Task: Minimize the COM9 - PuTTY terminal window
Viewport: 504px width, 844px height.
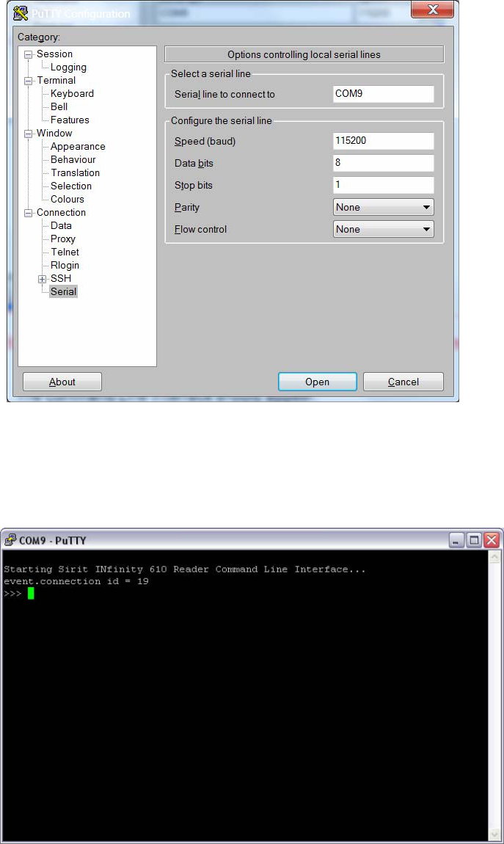Action: pyautogui.click(x=456, y=540)
